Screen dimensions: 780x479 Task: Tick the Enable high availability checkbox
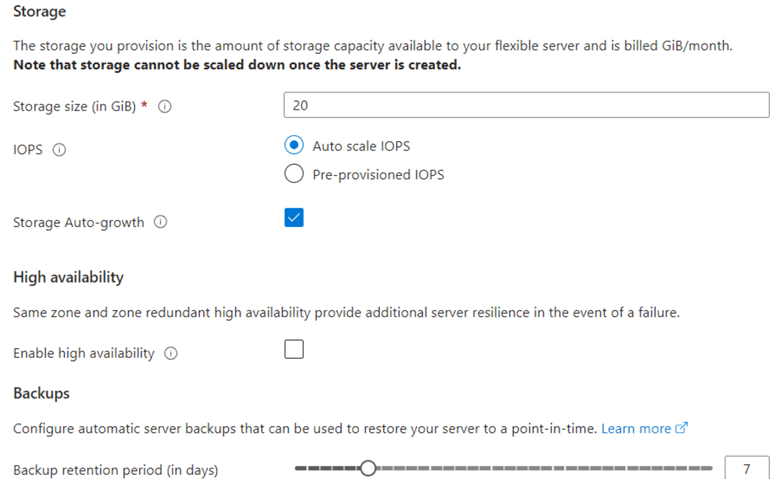click(294, 349)
